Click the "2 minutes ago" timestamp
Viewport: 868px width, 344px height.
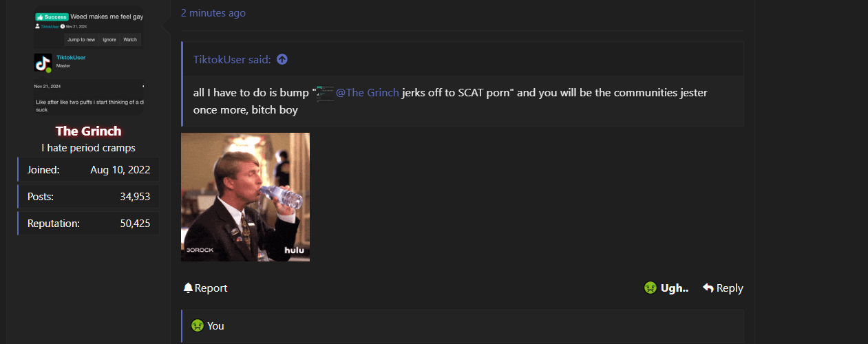[x=213, y=13]
